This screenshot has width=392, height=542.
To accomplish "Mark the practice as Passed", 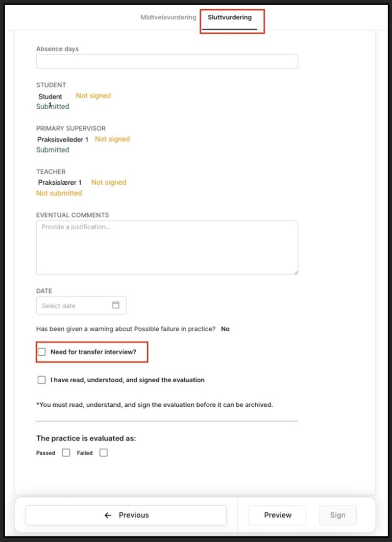I will 66,453.
